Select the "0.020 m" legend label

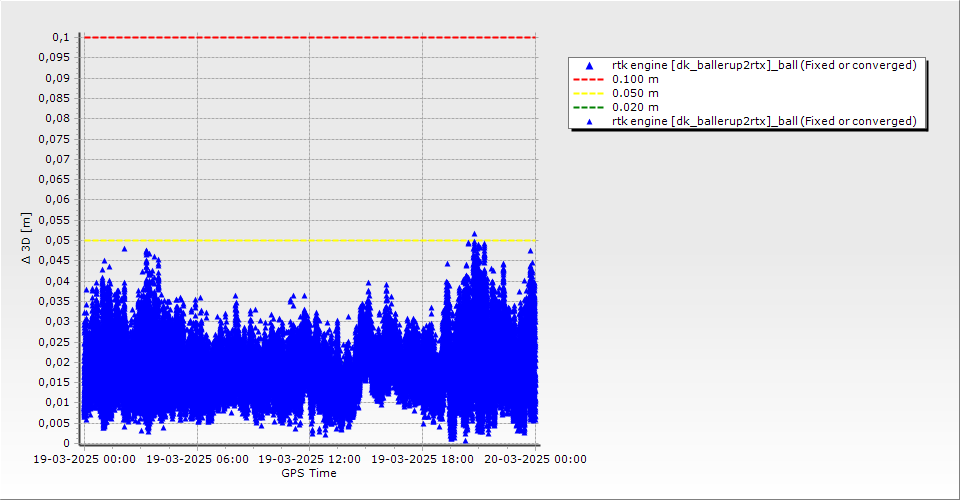tap(635, 107)
